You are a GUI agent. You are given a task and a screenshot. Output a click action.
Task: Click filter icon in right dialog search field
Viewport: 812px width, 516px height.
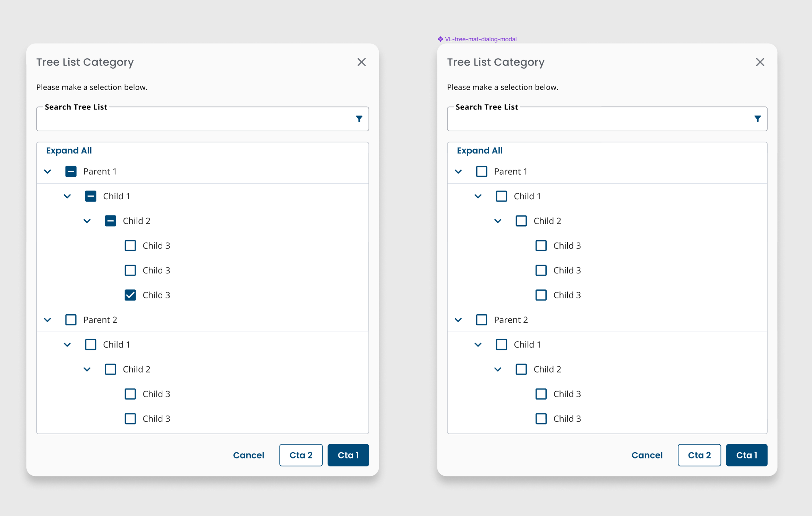pyautogui.click(x=757, y=119)
